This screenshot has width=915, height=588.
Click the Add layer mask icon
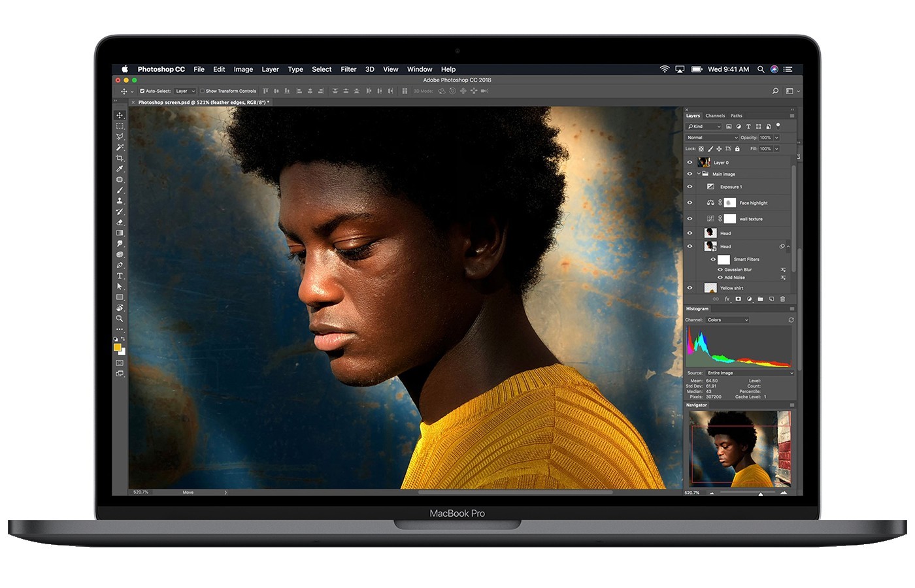tap(739, 299)
